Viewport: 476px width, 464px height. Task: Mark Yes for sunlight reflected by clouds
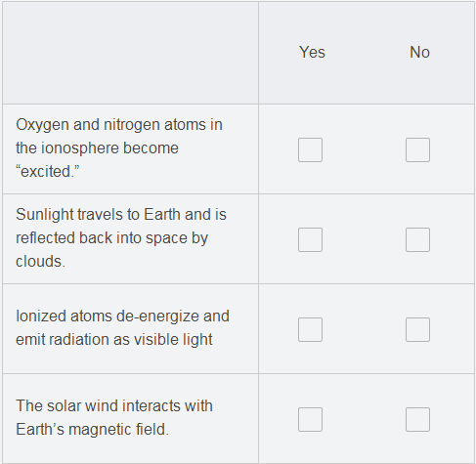pyautogui.click(x=310, y=239)
